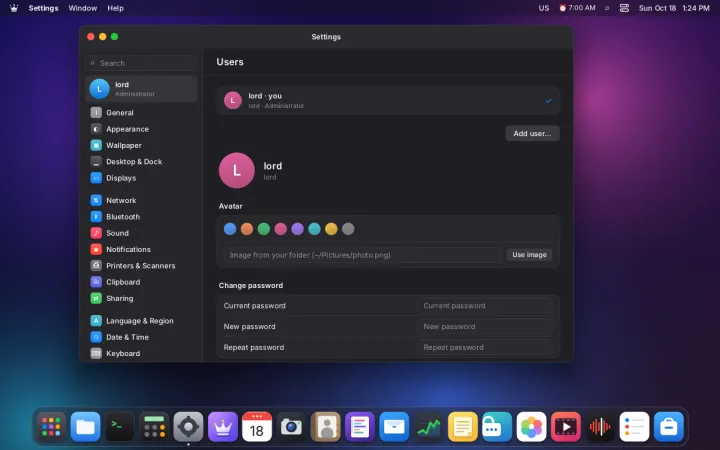Open the Settings menu in menu bar
The height and width of the screenshot is (450, 720).
[43, 8]
